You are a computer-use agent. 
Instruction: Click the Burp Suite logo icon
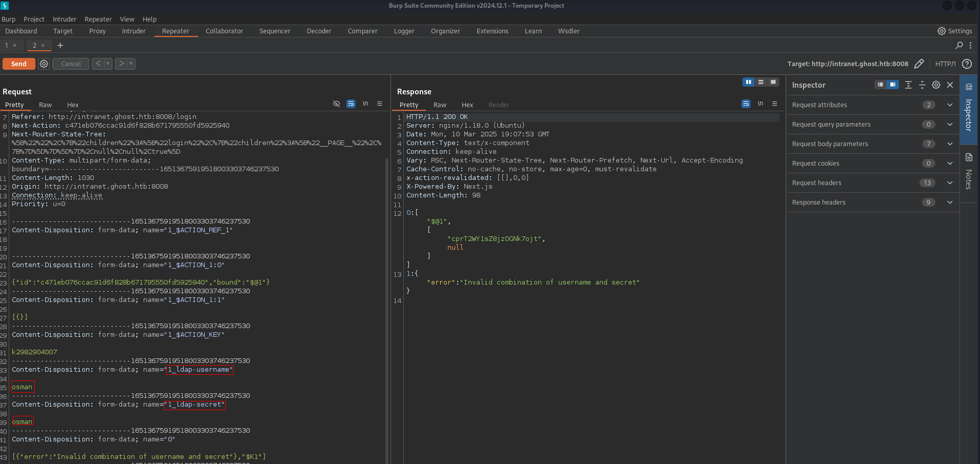[5, 6]
